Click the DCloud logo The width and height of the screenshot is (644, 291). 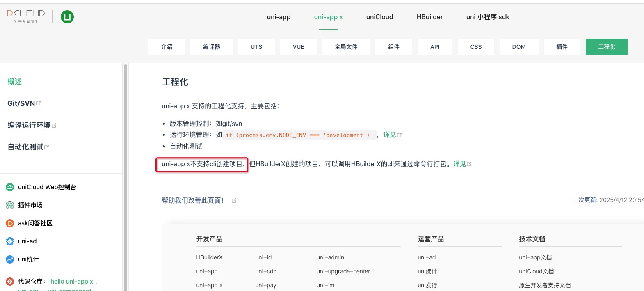coord(26,16)
